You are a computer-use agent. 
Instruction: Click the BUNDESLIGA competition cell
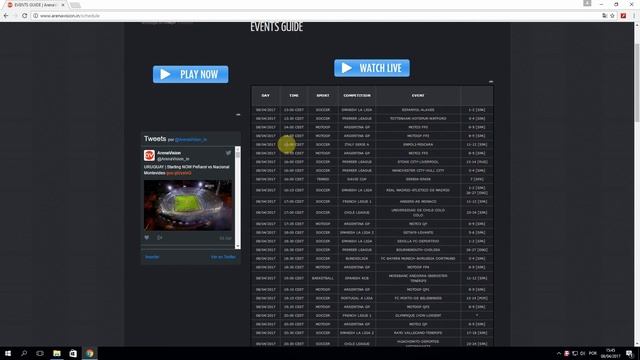[357, 258]
